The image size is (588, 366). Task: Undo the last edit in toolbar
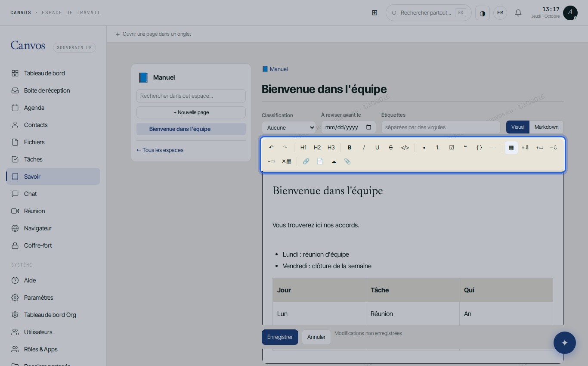[271, 148]
